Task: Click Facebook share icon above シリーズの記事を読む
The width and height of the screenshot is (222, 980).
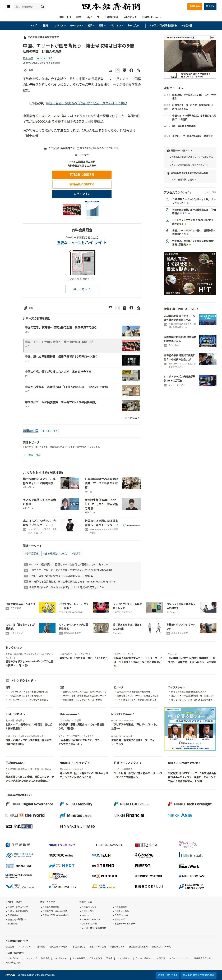Action: click(131, 308)
